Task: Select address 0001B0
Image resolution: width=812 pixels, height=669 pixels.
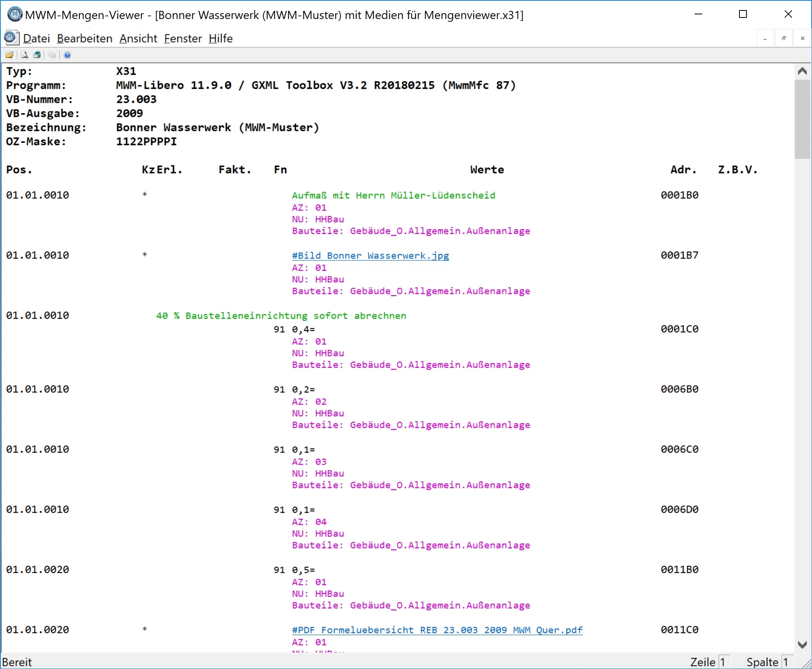Action: (x=679, y=195)
